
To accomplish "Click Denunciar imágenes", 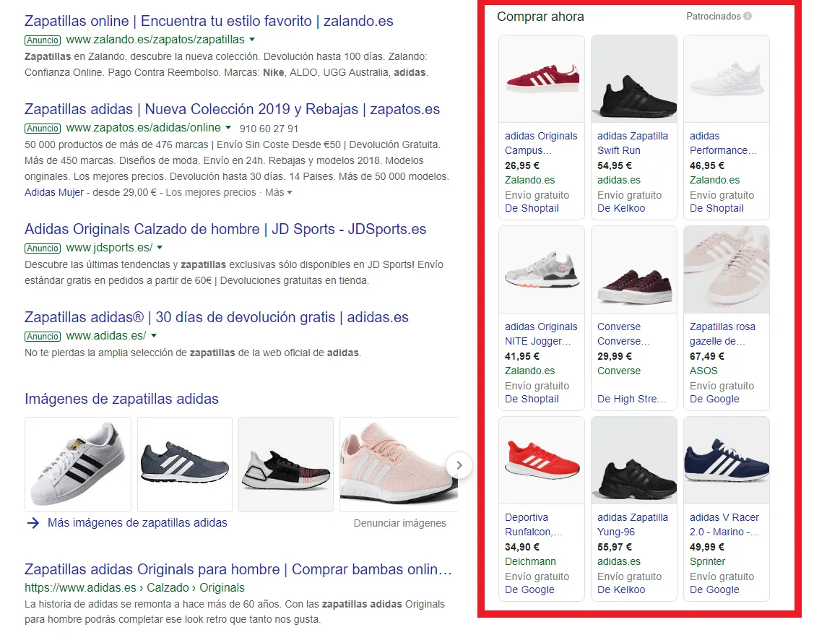I will pyautogui.click(x=399, y=522).
